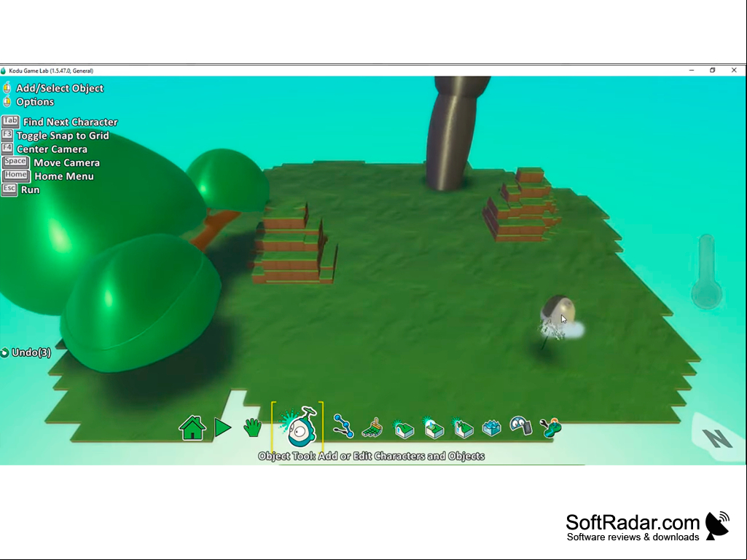
Task: Click Find Next Character label
Action: click(x=70, y=122)
